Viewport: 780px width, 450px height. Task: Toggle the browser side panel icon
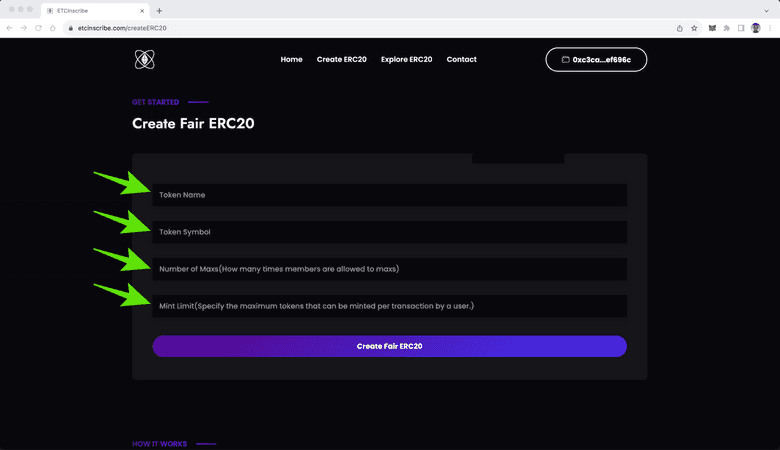pyautogui.click(x=741, y=28)
